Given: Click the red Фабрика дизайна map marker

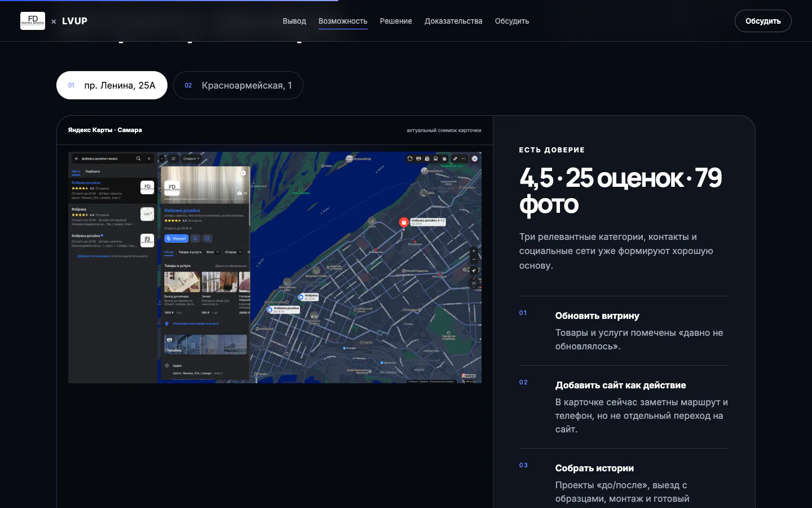Looking at the screenshot, I should point(404,222).
